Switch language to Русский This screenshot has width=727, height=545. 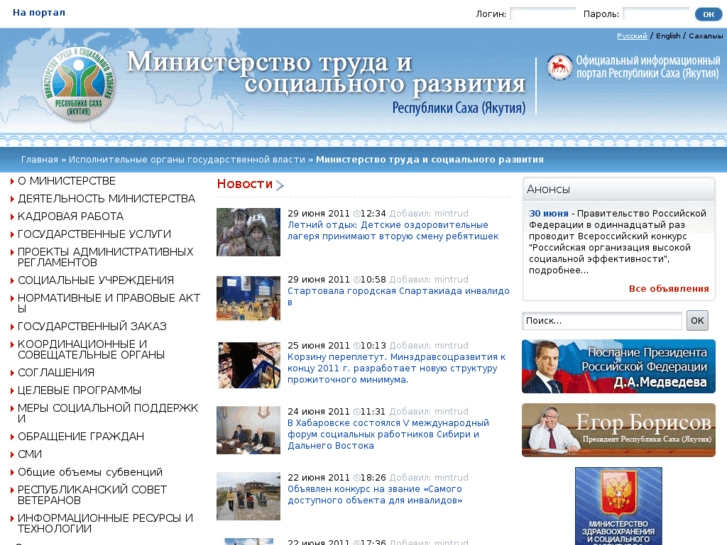[631, 36]
